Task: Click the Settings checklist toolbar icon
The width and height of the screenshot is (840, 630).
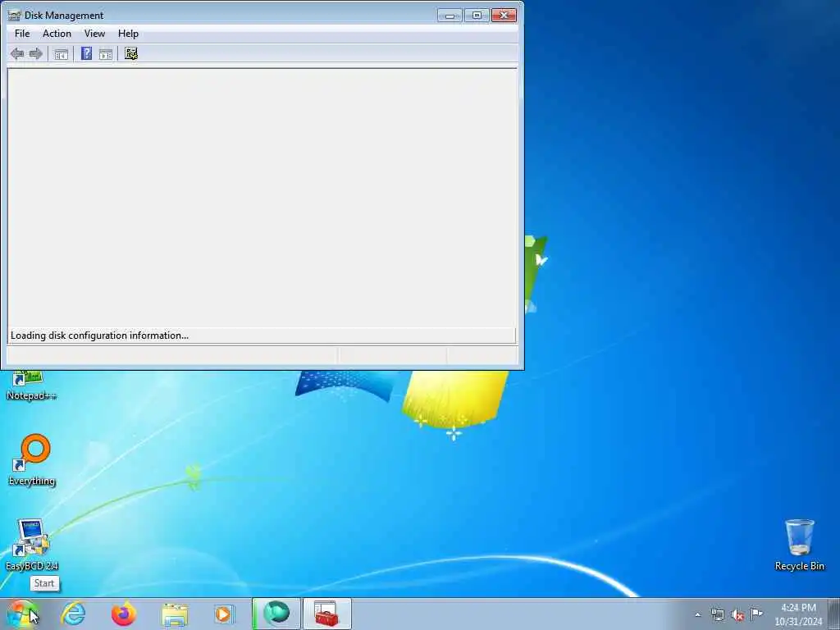Action: pos(131,53)
